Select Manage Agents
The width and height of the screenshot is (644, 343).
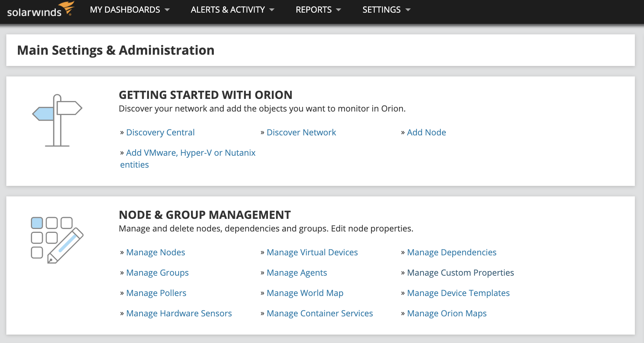point(297,273)
